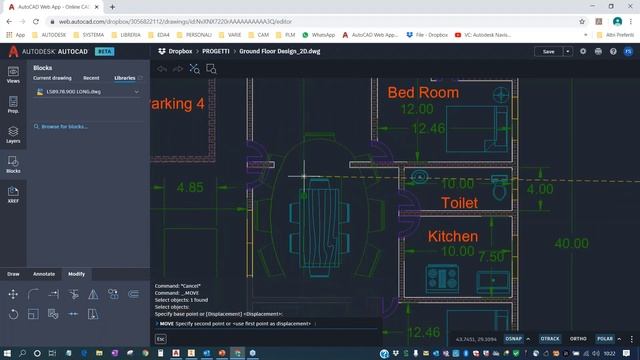Select the Move tool in Modify
Image resolution: width=640 pixels, height=360 pixels.
point(13,294)
